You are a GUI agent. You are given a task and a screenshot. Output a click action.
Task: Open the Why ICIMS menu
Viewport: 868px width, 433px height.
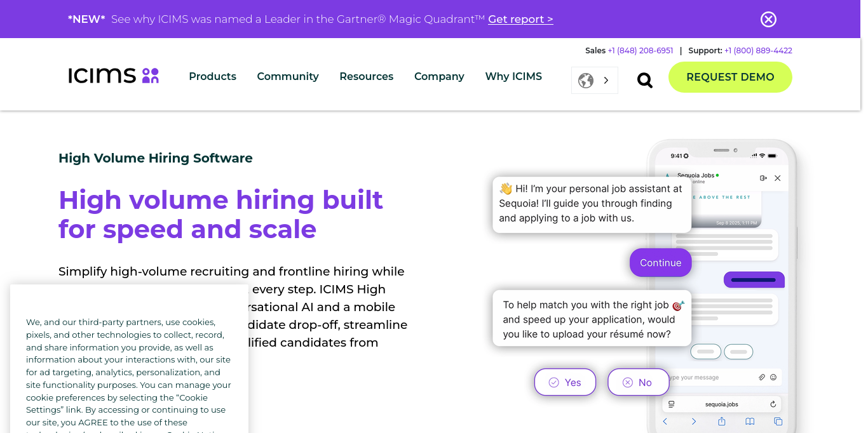pyautogui.click(x=513, y=76)
